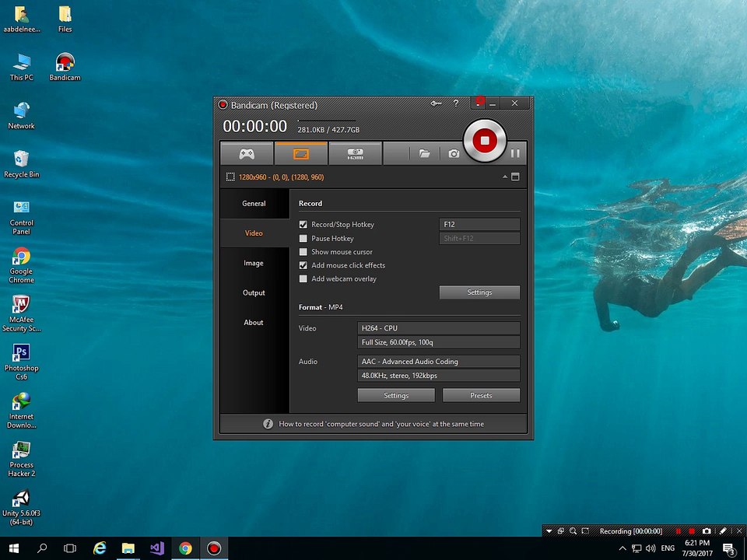Click the 1280x960 recording area text
This screenshot has height=560, width=747.
pos(281,177)
